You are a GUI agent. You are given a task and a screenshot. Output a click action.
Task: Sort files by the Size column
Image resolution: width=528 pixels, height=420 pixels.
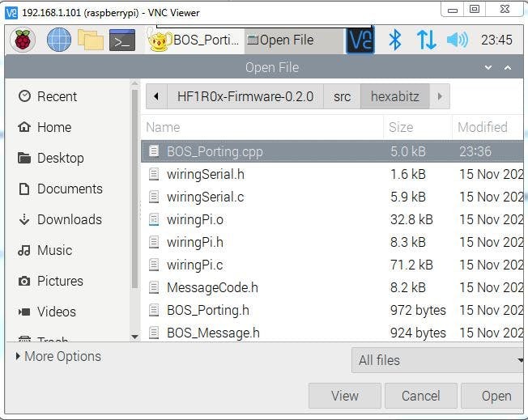(401, 127)
